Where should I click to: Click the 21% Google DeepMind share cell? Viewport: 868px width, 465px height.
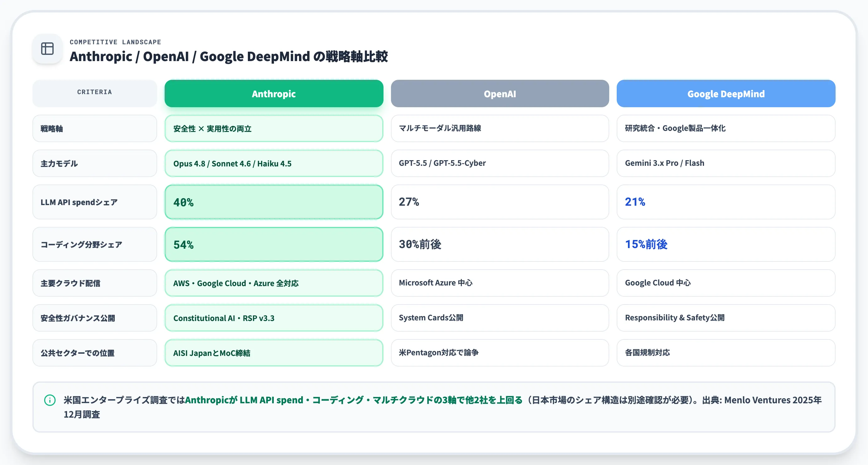point(726,202)
